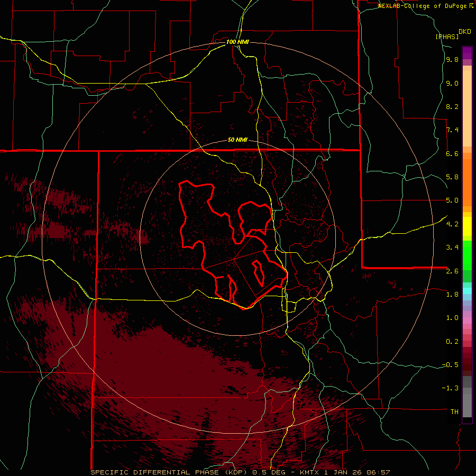Pick the cyan band on color scale

point(467,291)
